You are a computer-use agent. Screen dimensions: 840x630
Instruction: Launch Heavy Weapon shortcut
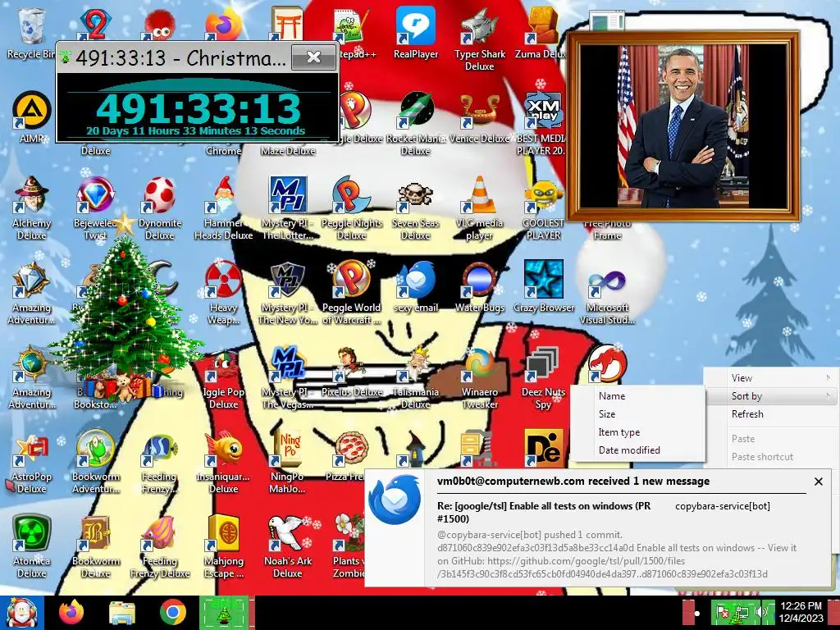(223, 293)
